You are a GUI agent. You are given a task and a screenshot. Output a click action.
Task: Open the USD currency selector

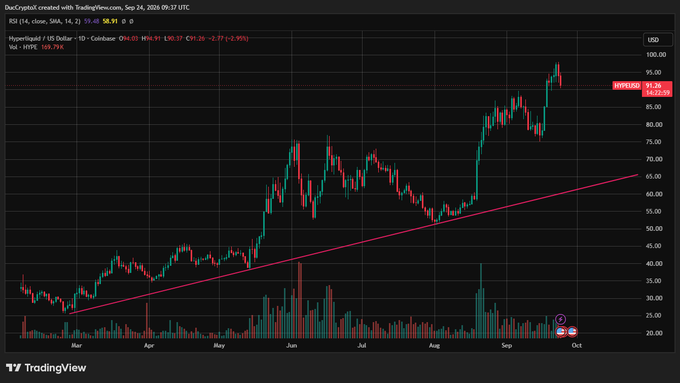(x=657, y=40)
